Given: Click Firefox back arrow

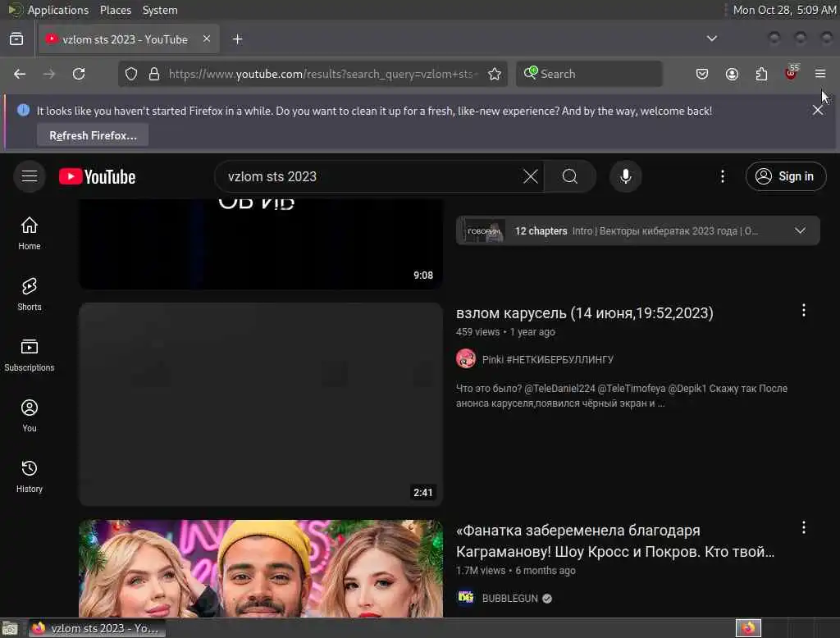Looking at the screenshot, I should pyautogui.click(x=20, y=74).
